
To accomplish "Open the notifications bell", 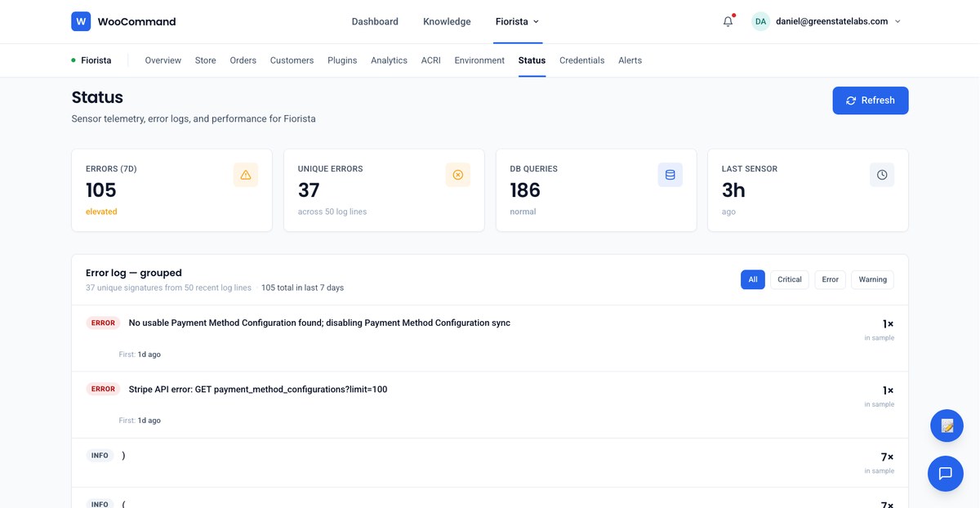I will (x=728, y=21).
